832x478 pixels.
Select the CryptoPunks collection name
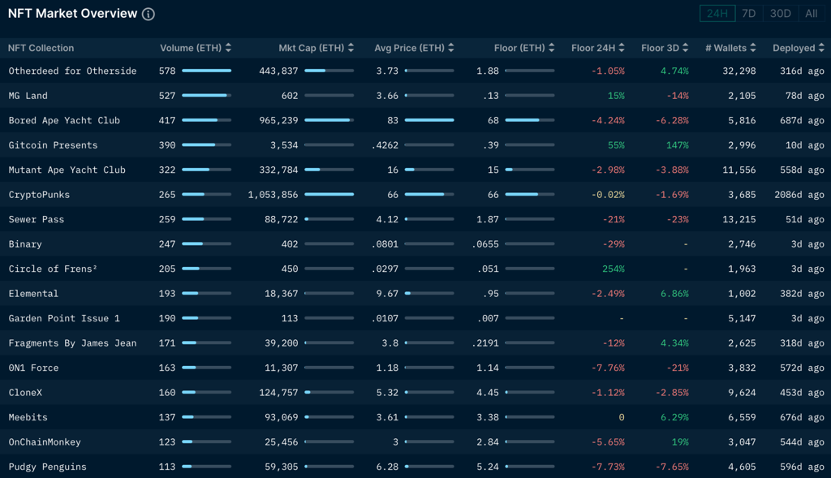(x=39, y=194)
